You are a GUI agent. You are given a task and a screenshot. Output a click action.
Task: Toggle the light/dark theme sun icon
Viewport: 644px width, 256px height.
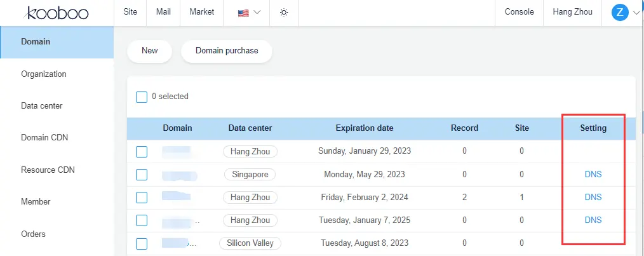click(284, 12)
